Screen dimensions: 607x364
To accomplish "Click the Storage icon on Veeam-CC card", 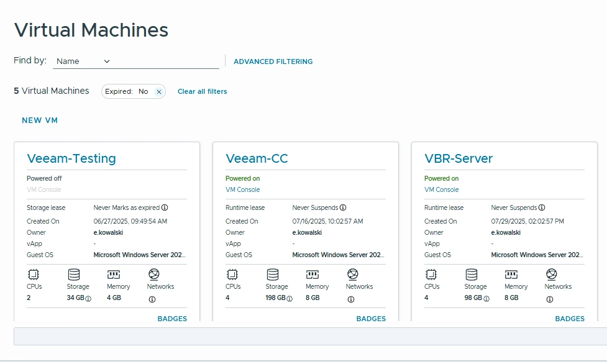I will pyautogui.click(x=272, y=275).
